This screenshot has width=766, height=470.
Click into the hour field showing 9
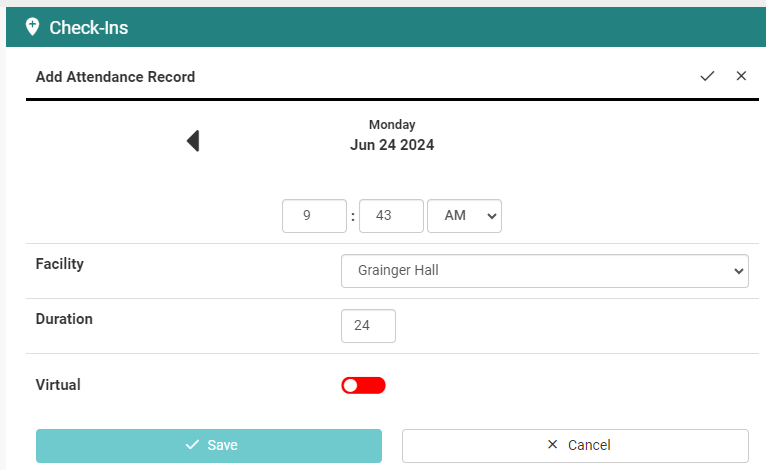[x=314, y=216]
